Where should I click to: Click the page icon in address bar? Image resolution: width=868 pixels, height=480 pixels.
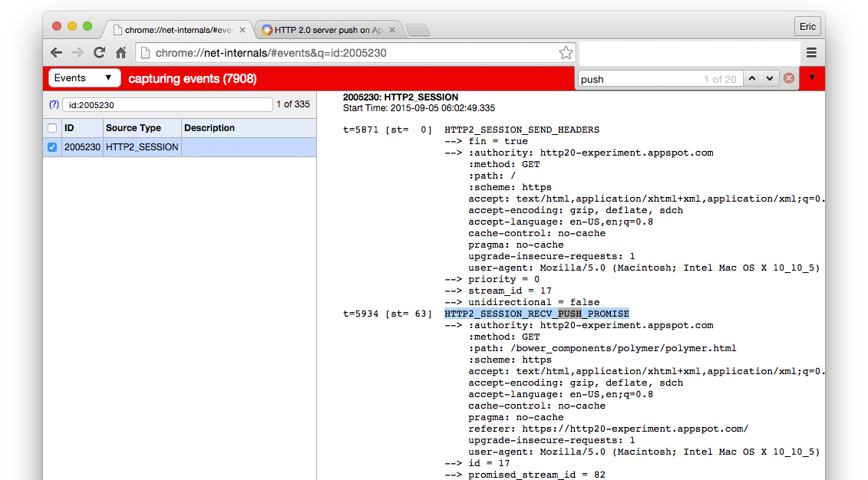click(x=145, y=53)
